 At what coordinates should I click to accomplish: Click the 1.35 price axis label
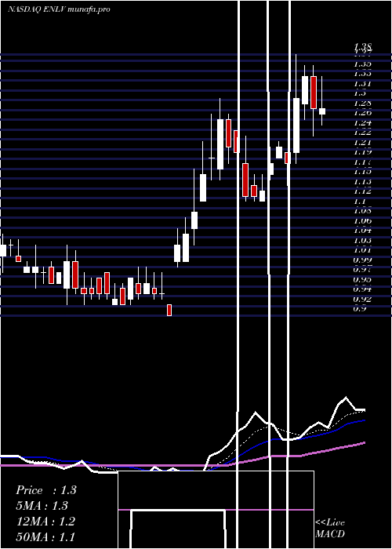[x=362, y=64]
